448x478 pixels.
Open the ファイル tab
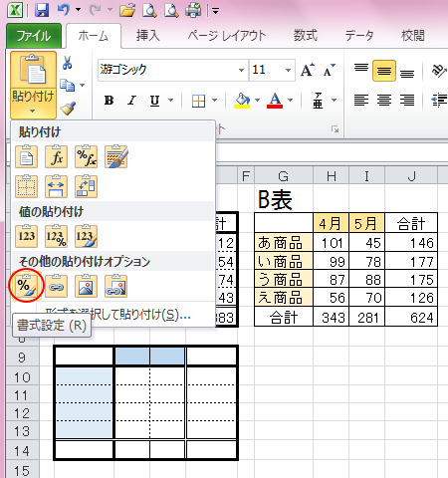[34, 36]
